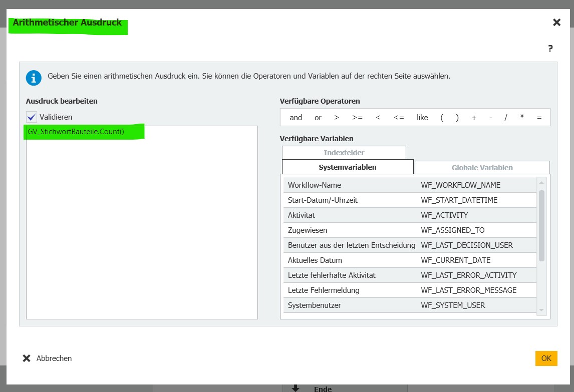Click Abbrechen to cancel
Image resolution: width=574 pixels, height=392 pixels.
pyautogui.click(x=48, y=358)
